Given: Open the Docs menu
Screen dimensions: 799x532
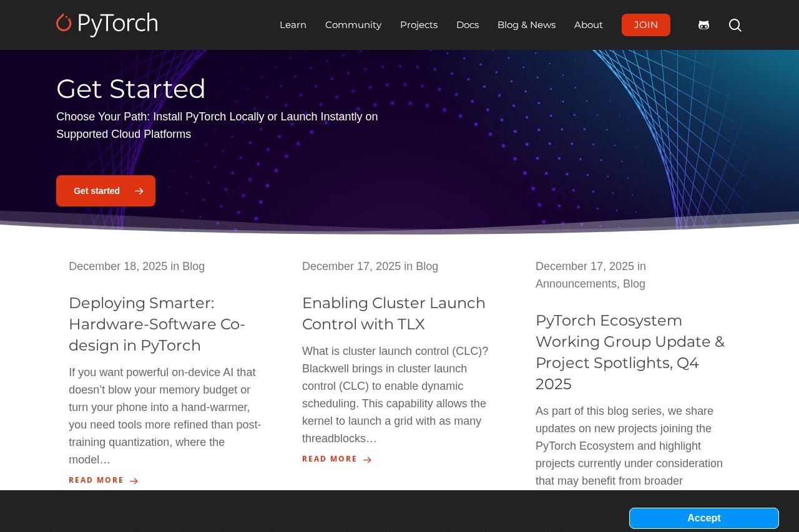Looking at the screenshot, I should point(467,25).
